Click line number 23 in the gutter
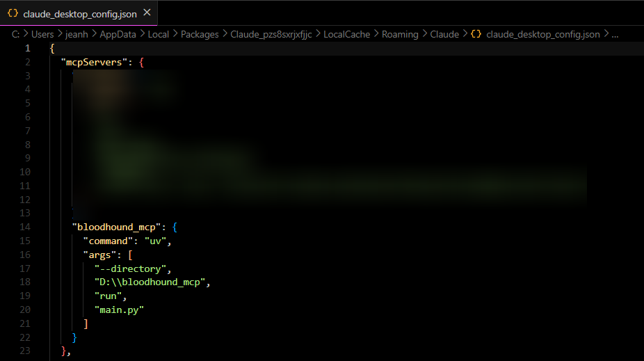The image size is (644, 361). (25, 351)
